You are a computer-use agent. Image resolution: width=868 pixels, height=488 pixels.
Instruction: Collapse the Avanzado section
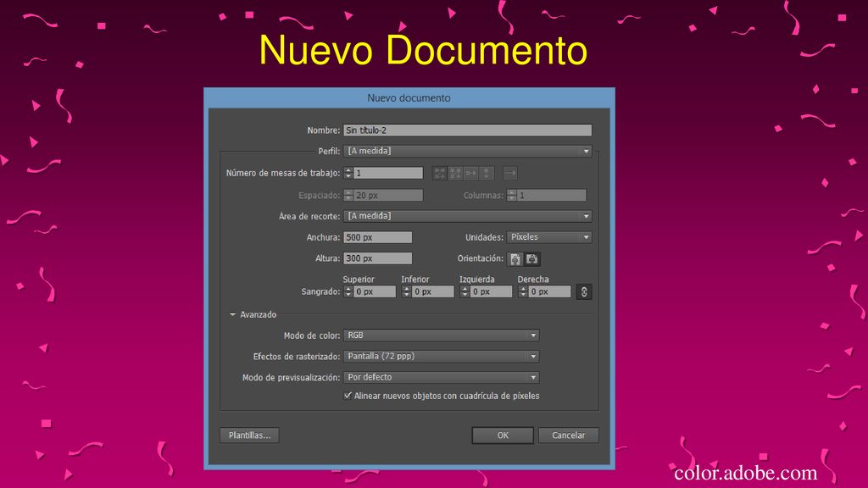232,314
